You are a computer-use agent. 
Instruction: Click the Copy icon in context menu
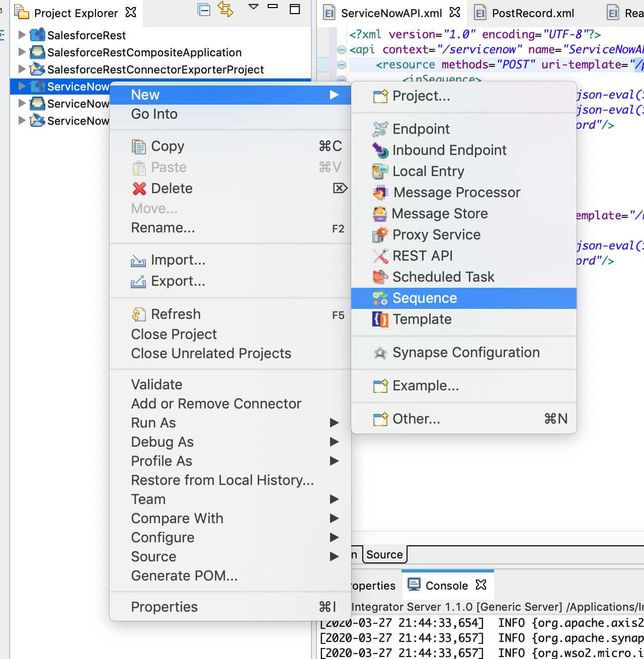pos(138,146)
